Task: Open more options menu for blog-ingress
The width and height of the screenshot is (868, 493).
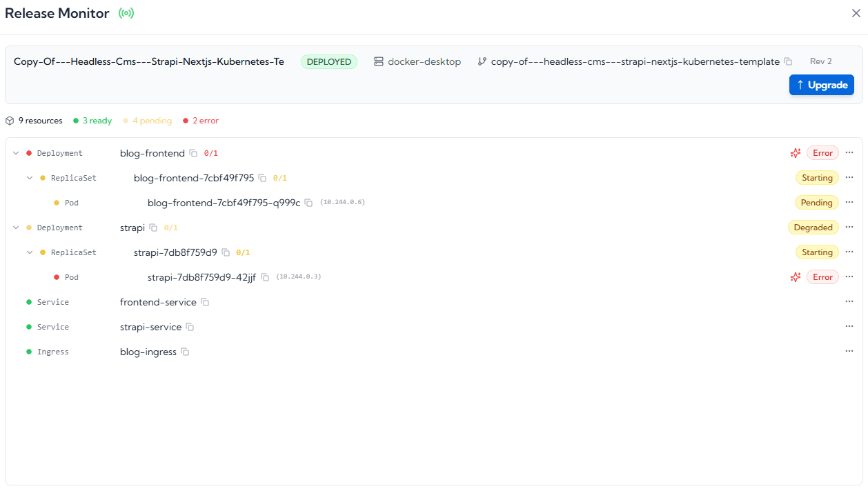Action: point(849,352)
